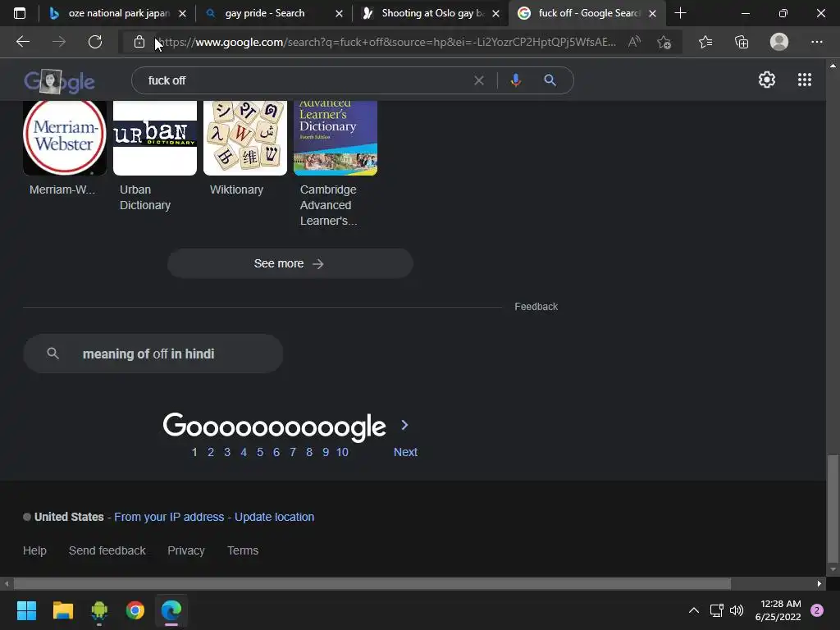
Task: Click the chevron beside Goooooooooogle
Action: [x=405, y=425]
